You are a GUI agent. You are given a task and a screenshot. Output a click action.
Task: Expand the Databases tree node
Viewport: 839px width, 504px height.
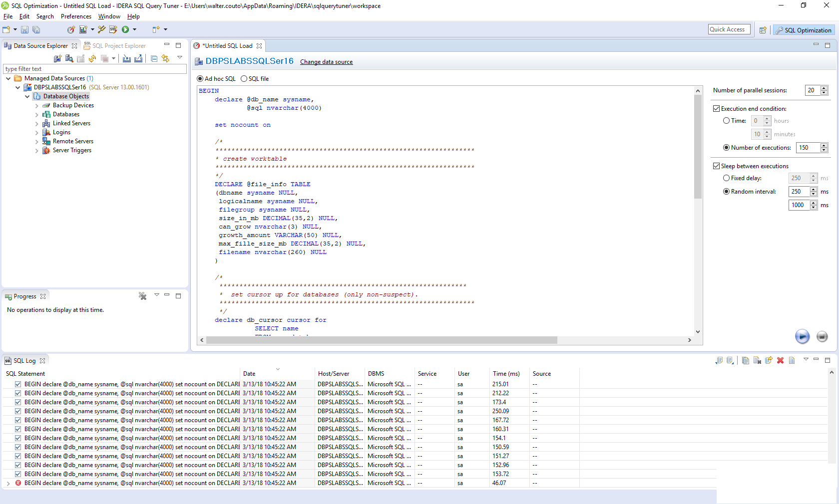[36, 115]
